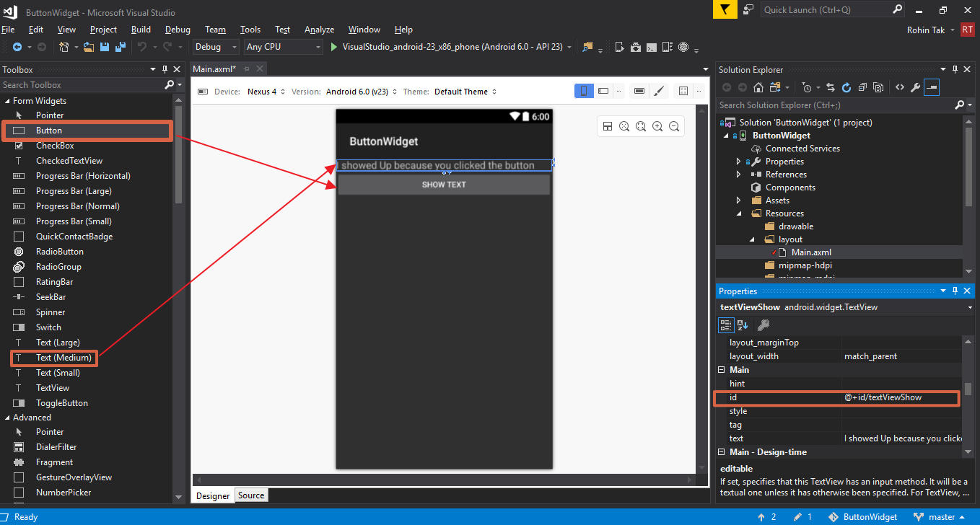
Task: Click the id property value field
Action: point(902,397)
